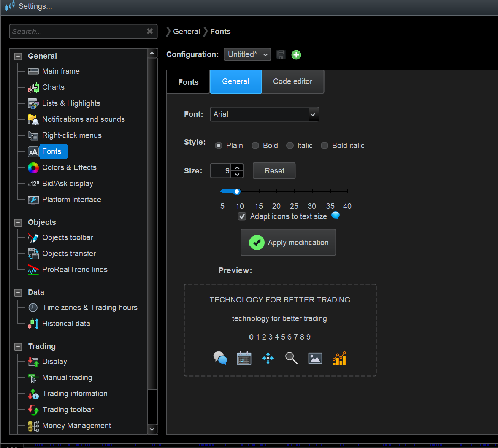
Task: Click the Colors & Effects color wheel icon
Action: click(x=33, y=167)
